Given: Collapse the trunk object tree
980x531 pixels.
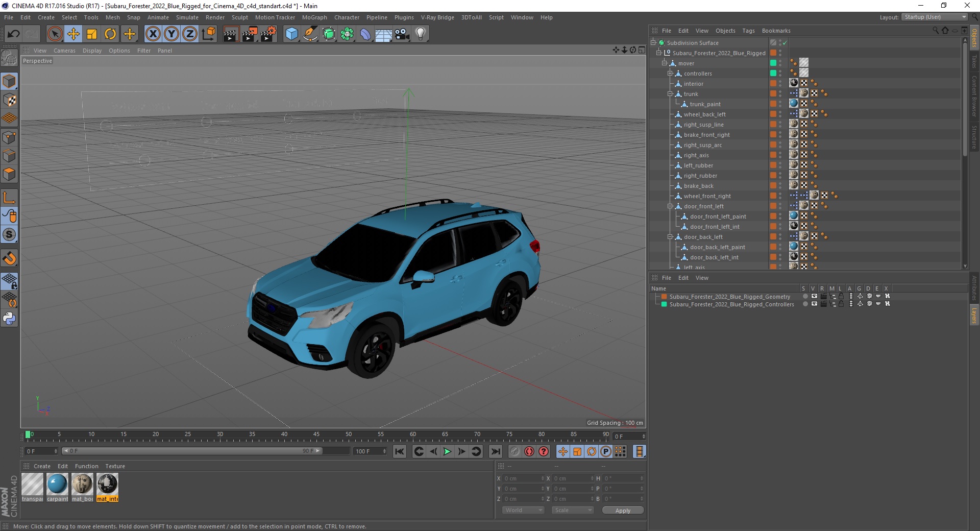Looking at the screenshot, I should (670, 94).
